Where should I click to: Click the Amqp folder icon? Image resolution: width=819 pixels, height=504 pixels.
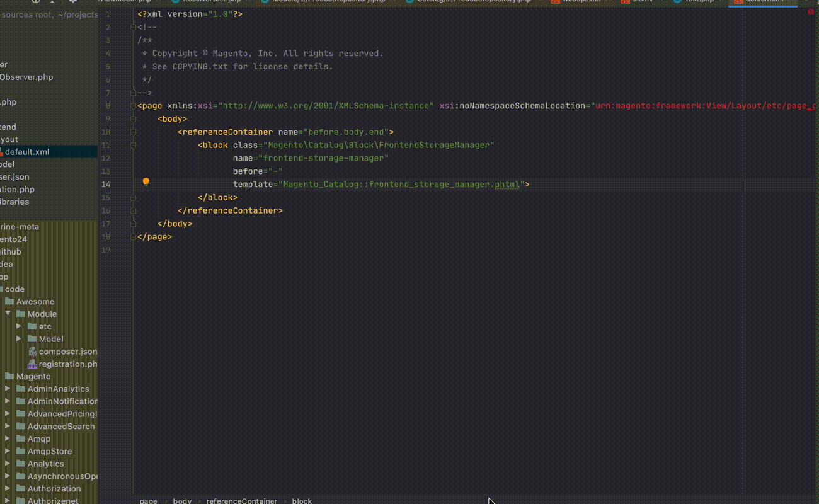[x=21, y=439]
